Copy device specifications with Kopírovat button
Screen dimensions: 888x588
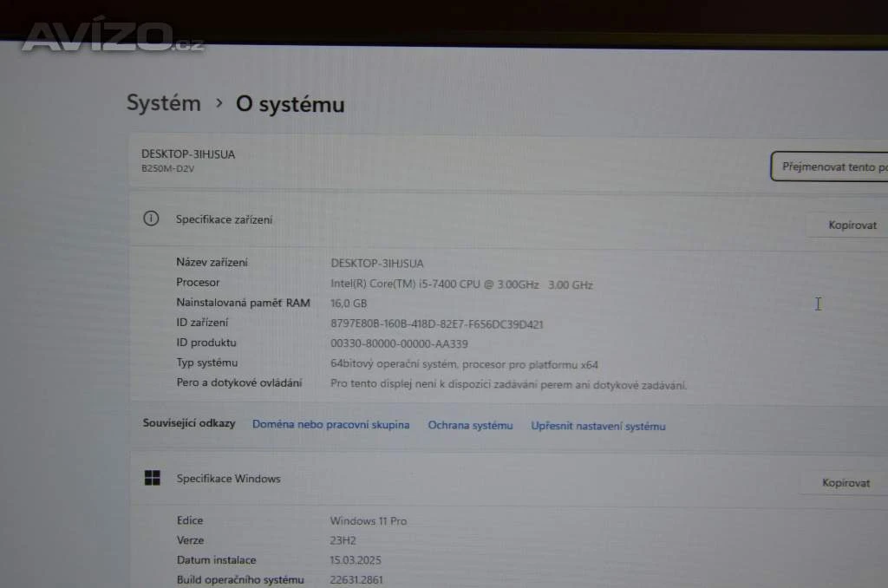click(852, 225)
